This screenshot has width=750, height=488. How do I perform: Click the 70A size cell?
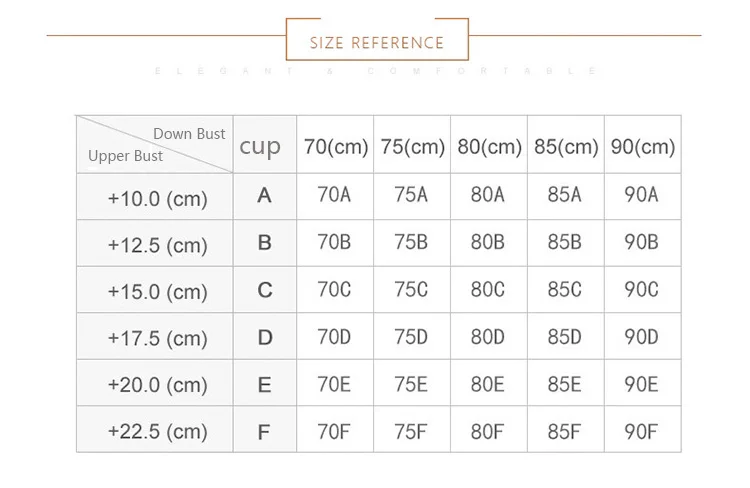(x=335, y=196)
